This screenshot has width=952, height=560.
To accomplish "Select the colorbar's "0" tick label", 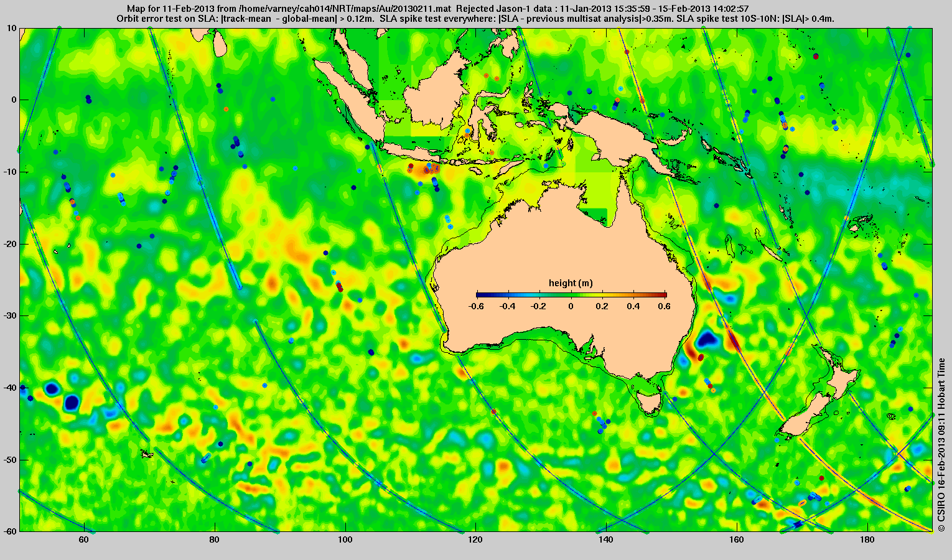I will pyautogui.click(x=571, y=306).
